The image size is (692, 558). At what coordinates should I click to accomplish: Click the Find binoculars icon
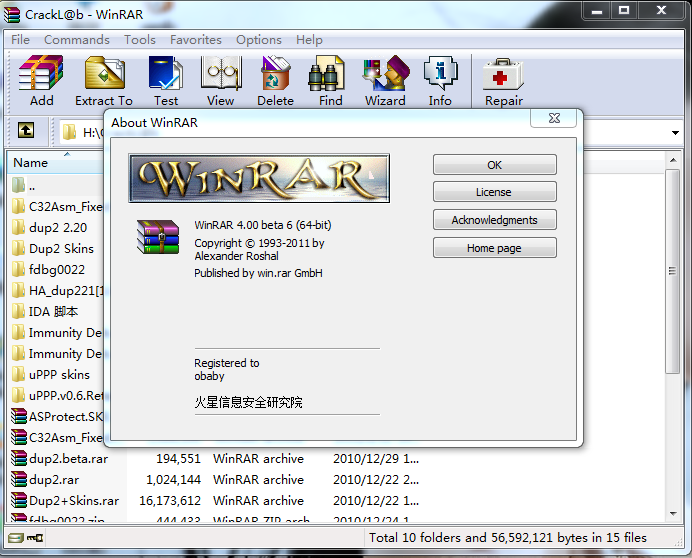[x=327, y=73]
